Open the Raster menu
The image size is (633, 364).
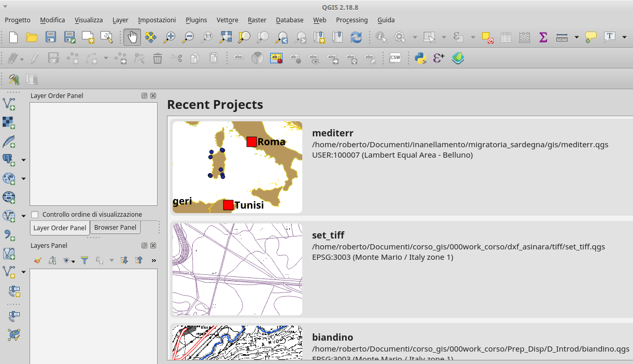(x=257, y=20)
